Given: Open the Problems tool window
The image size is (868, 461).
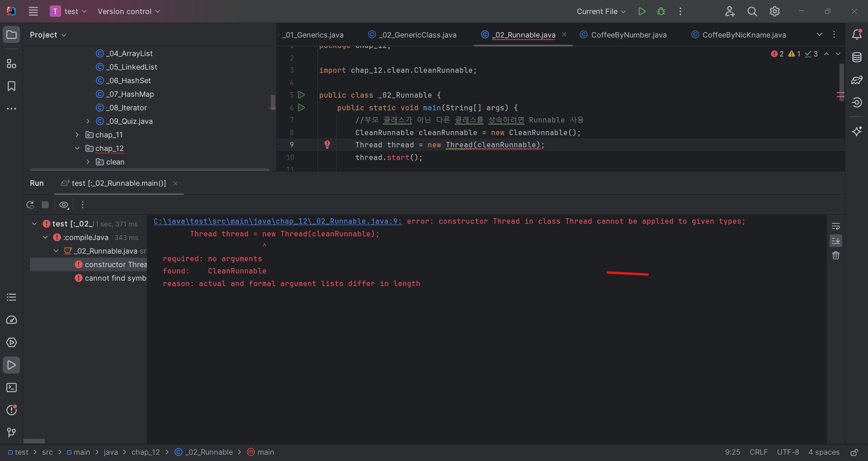Looking at the screenshot, I should (x=11, y=410).
